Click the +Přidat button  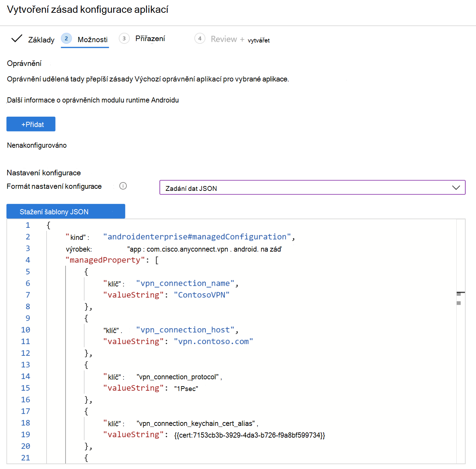[31, 124]
